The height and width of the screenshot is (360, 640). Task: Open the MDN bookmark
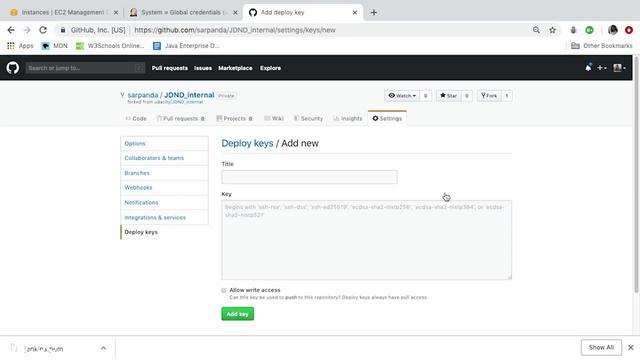55,46
